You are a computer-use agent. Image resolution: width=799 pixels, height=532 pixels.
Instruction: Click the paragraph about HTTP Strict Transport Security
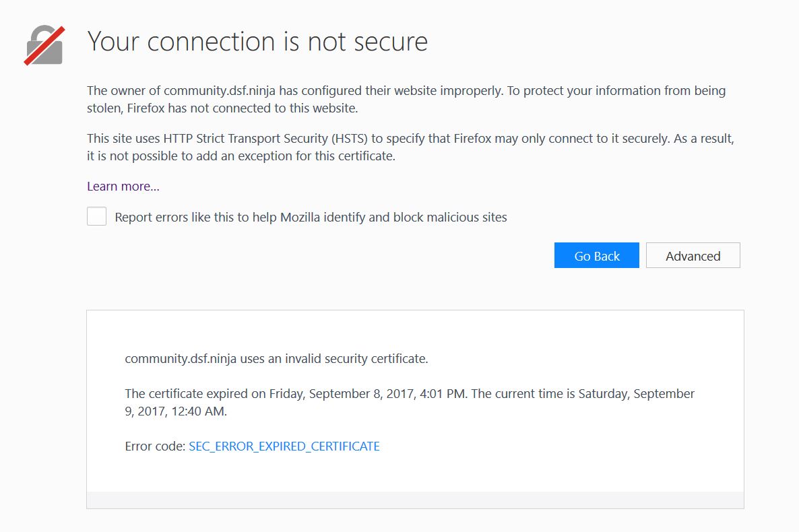[410, 147]
